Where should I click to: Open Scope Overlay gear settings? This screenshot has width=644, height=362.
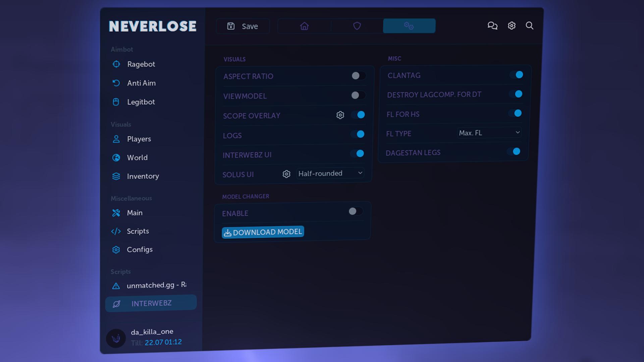340,115
